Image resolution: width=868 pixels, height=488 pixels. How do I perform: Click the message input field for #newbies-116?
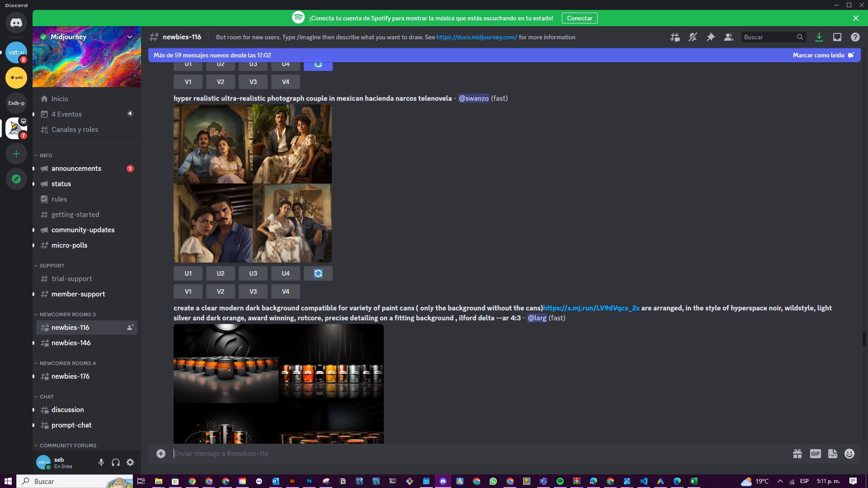(452, 454)
